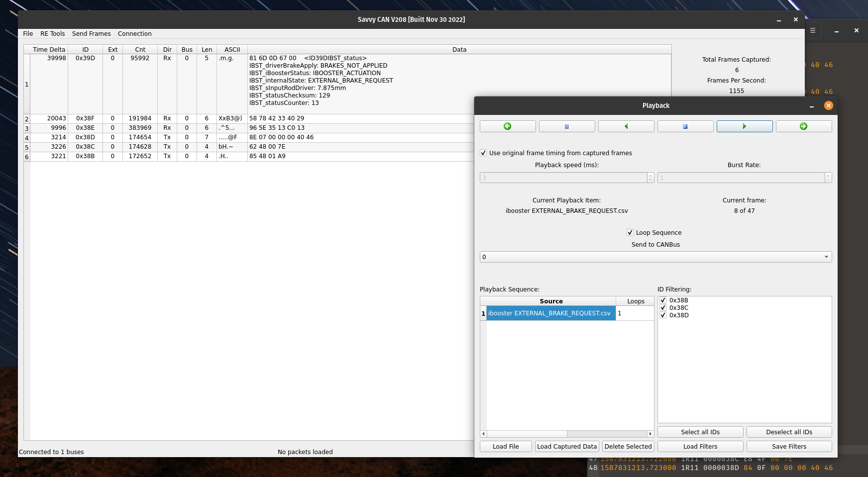The height and width of the screenshot is (477, 868).
Task: Click the Deselect all IDs button
Action: (789, 432)
